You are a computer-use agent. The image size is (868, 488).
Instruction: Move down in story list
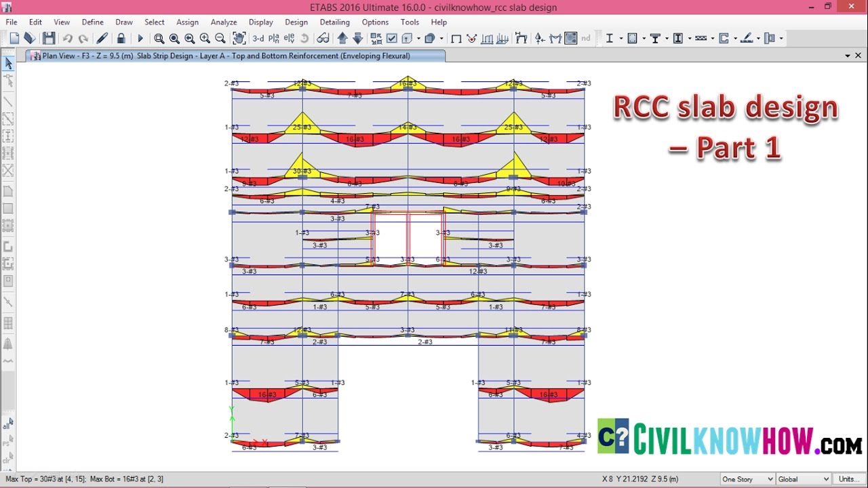pyautogui.click(x=358, y=39)
